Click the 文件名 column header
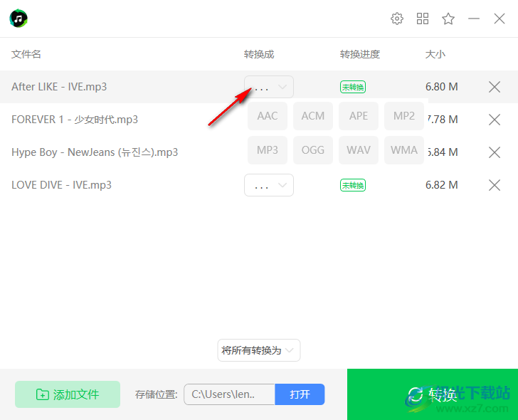The image size is (518, 420). pos(26,54)
